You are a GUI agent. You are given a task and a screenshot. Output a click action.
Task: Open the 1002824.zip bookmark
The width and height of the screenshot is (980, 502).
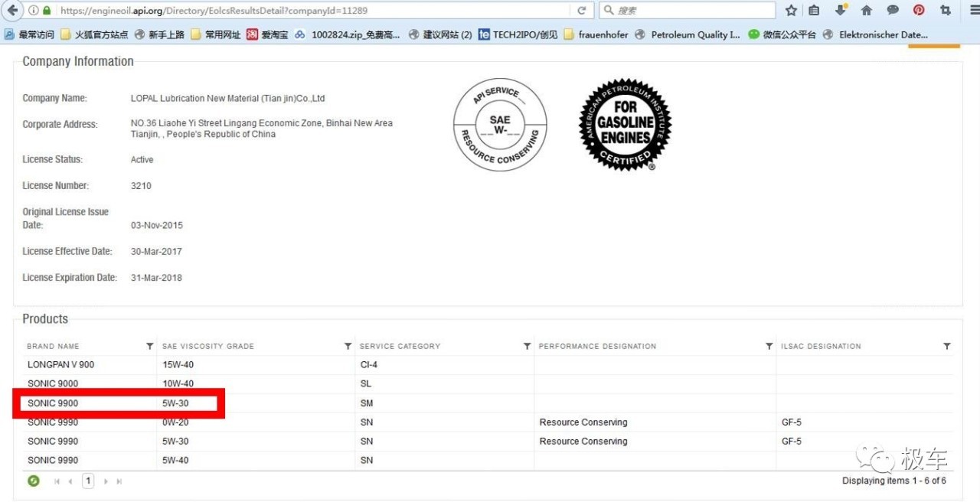tap(348, 34)
